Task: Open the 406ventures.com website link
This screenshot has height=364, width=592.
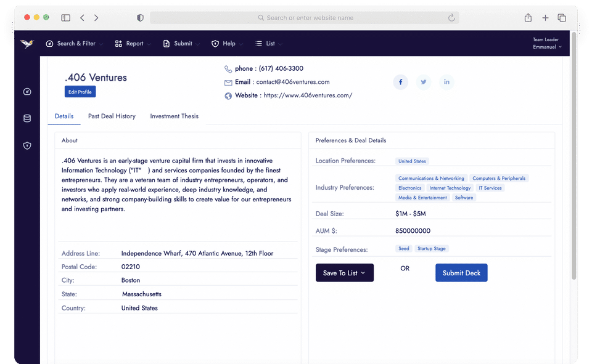Action: point(308,95)
